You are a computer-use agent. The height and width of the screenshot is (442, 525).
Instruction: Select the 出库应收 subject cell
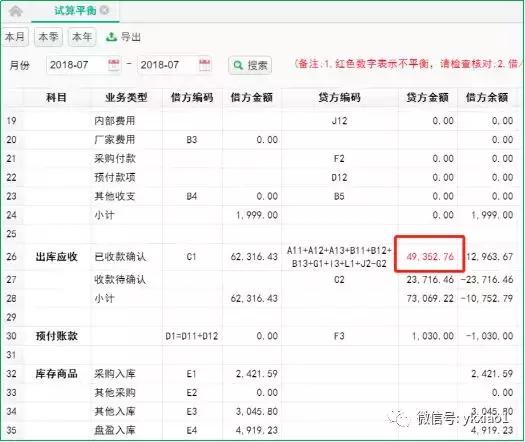pyautogui.click(x=57, y=257)
